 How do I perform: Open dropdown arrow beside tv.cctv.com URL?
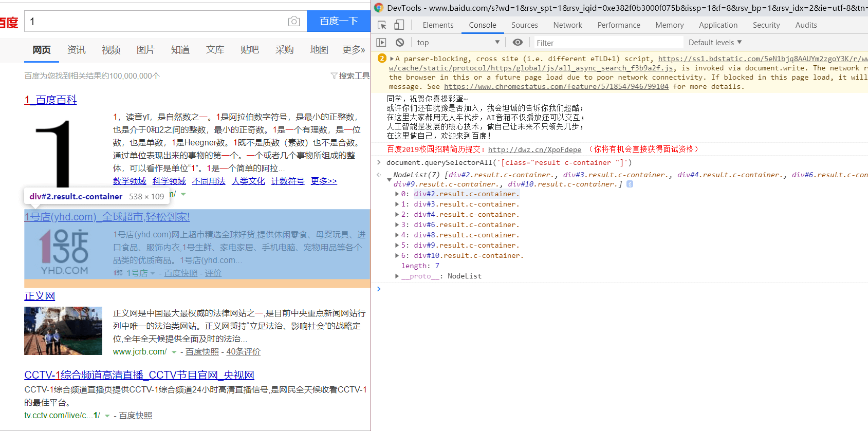(x=107, y=416)
